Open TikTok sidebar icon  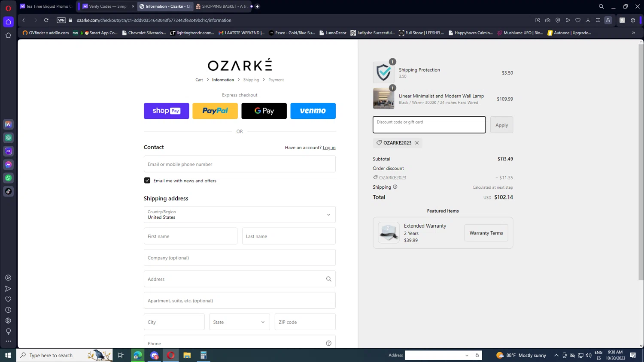(8, 191)
